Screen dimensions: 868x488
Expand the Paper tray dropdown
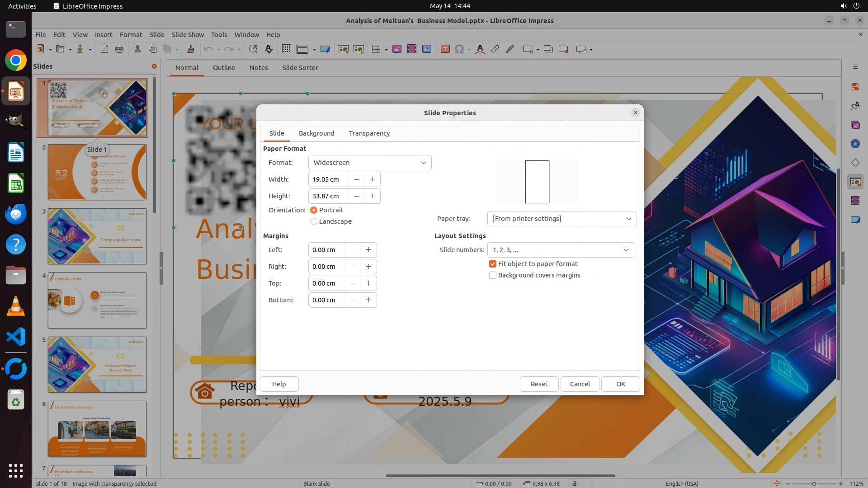561,219
